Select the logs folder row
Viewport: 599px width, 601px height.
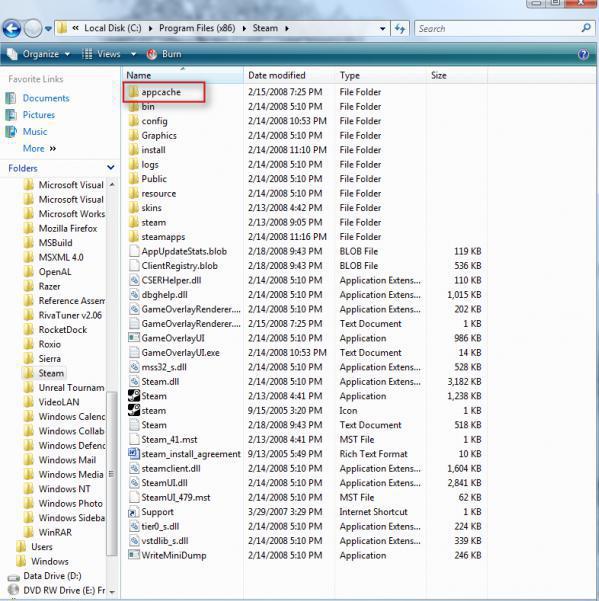(x=305, y=164)
